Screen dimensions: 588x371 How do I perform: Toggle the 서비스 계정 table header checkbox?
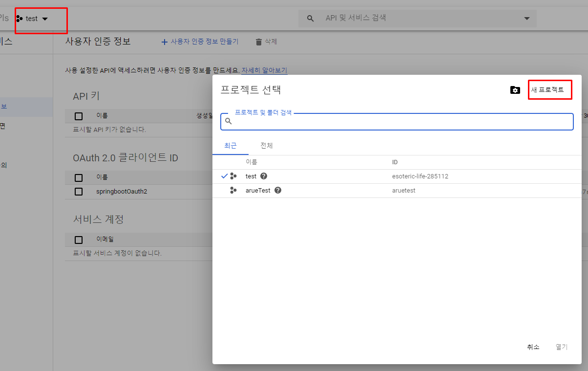point(79,240)
